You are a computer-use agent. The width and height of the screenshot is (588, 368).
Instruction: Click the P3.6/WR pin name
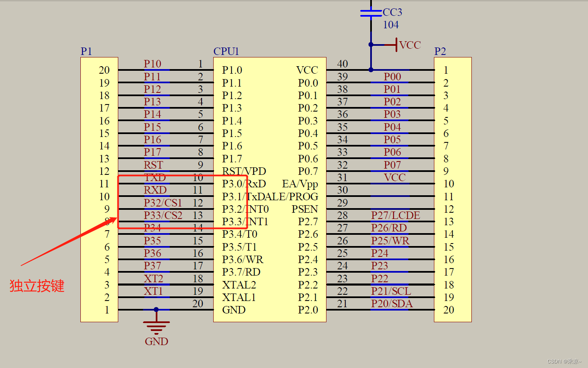pos(243,259)
